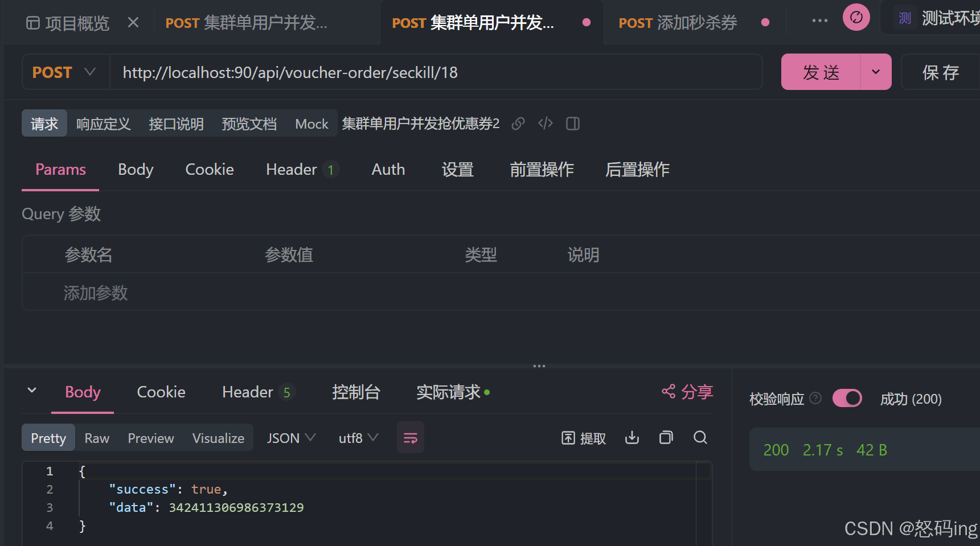Click the word wrap icon in response toolbar
The image size is (980, 546).
coord(410,438)
